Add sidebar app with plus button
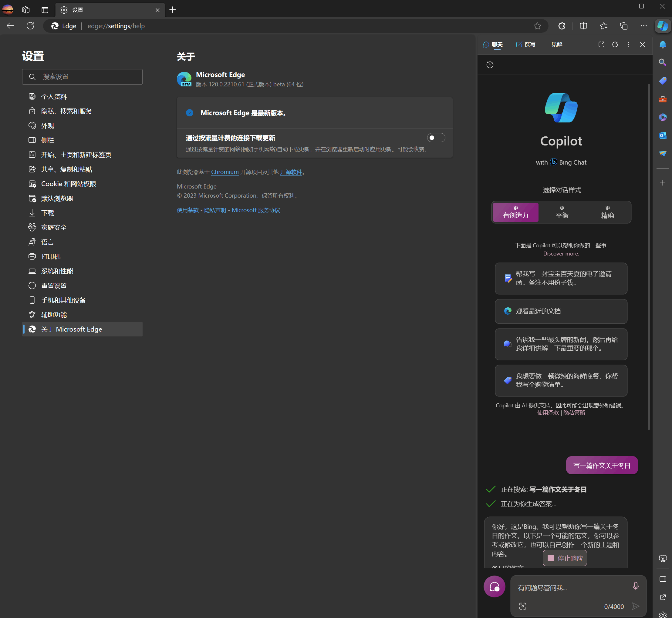 (662, 183)
